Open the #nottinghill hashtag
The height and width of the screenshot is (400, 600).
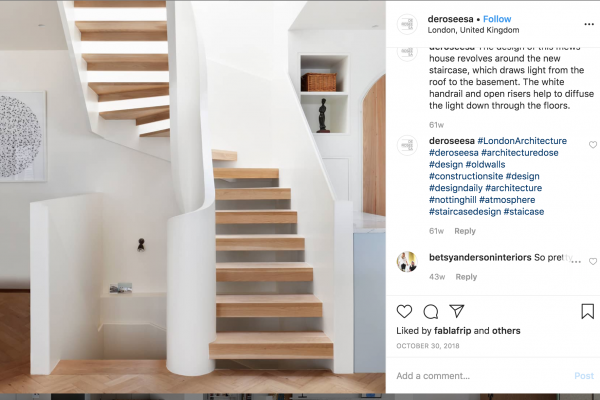tap(452, 200)
